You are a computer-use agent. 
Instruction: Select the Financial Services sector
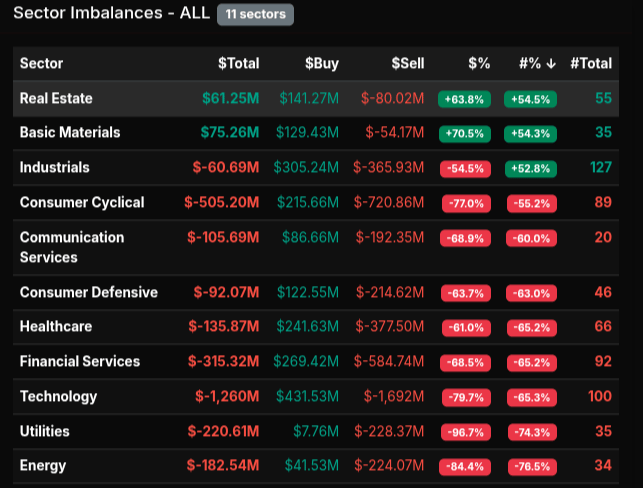[x=80, y=361]
